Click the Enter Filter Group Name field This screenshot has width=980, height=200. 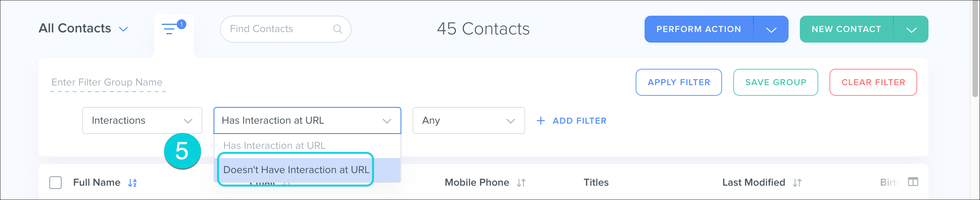pyautogui.click(x=108, y=82)
